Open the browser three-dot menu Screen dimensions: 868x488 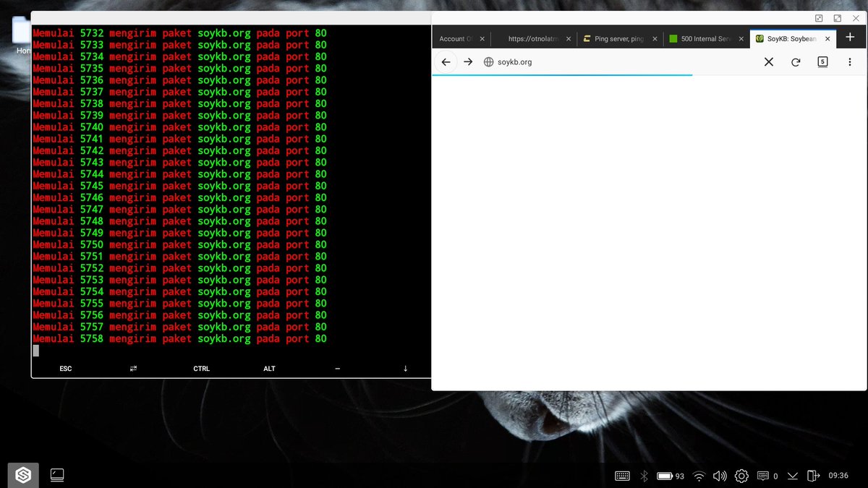[x=850, y=62]
